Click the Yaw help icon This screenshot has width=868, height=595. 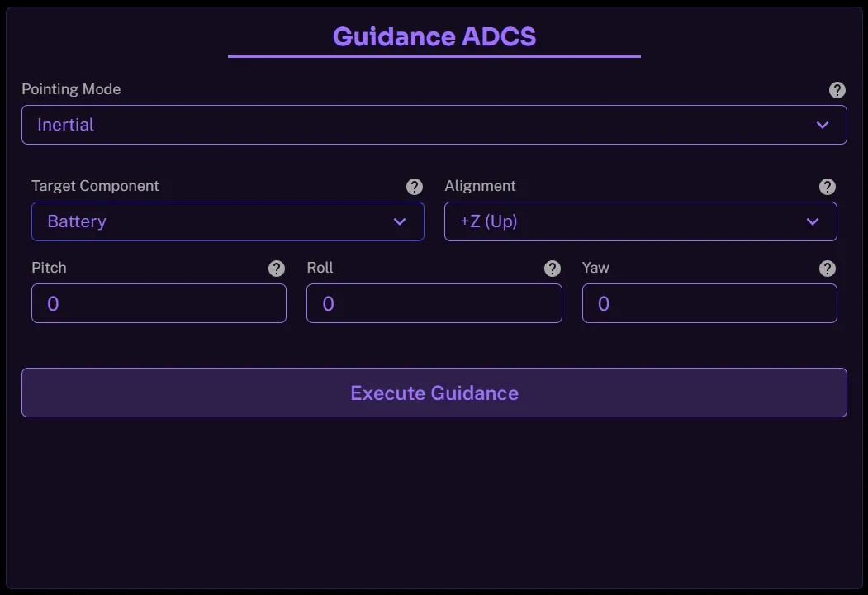pos(827,269)
